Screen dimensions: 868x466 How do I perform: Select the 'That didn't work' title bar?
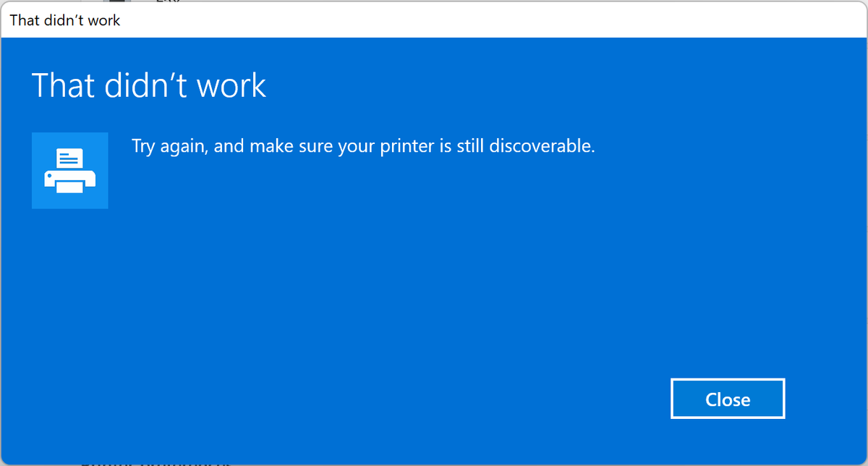pyautogui.click(x=65, y=20)
